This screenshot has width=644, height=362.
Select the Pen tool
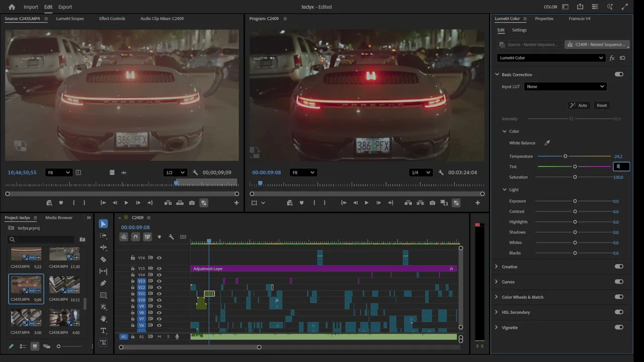tap(103, 283)
